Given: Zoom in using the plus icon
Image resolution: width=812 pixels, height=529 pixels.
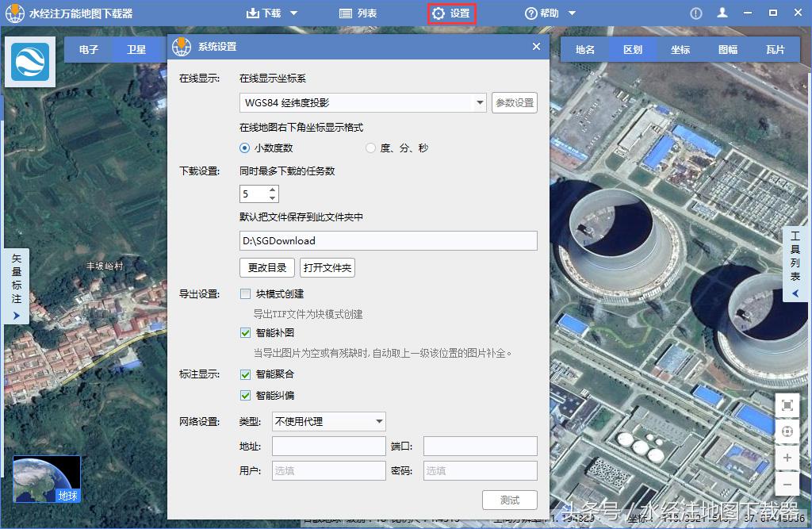Looking at the screenshot, I should (787, 458).
